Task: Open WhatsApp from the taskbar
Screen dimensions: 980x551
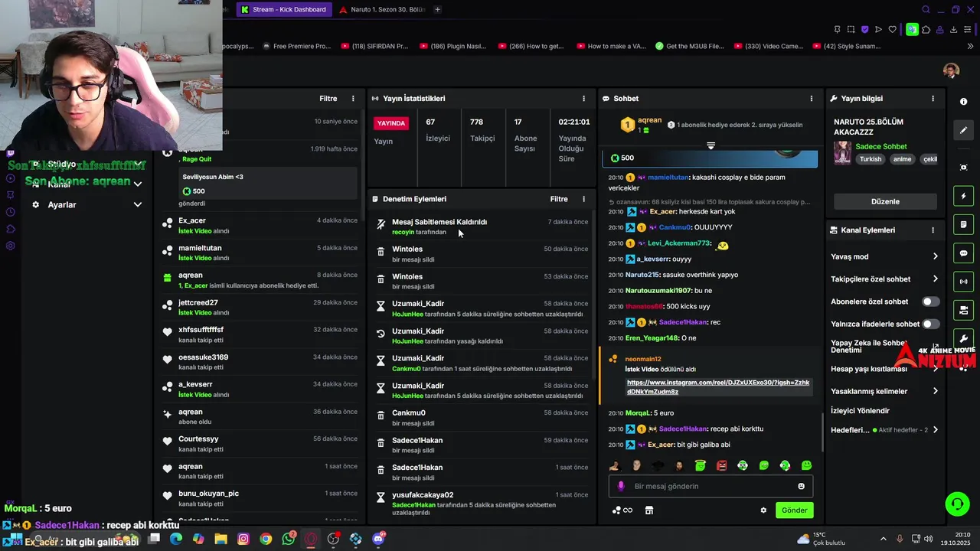Action: [x=288, y=539]
